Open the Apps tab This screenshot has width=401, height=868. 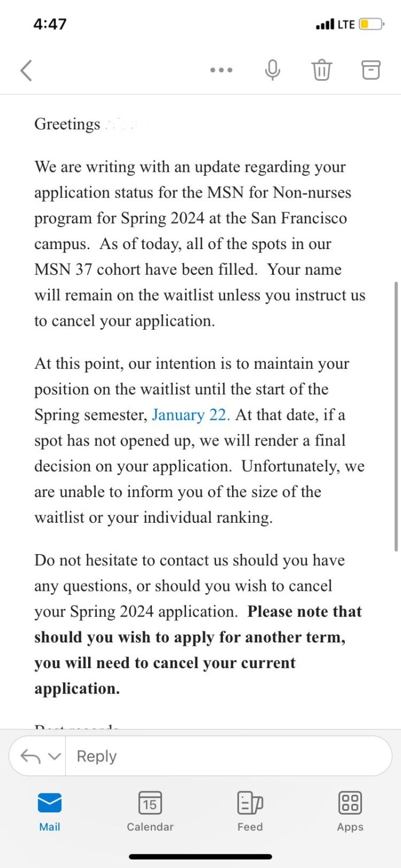point(350,811)
